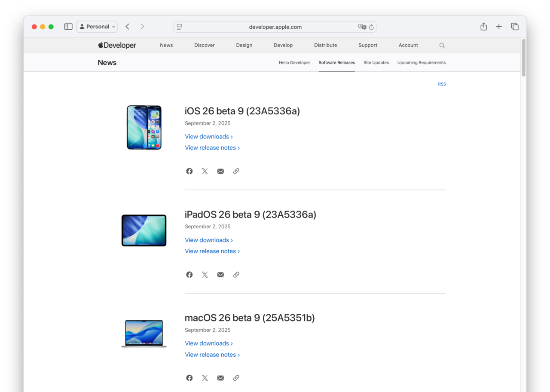Click the Apple Developer logo

coord(117,45)
